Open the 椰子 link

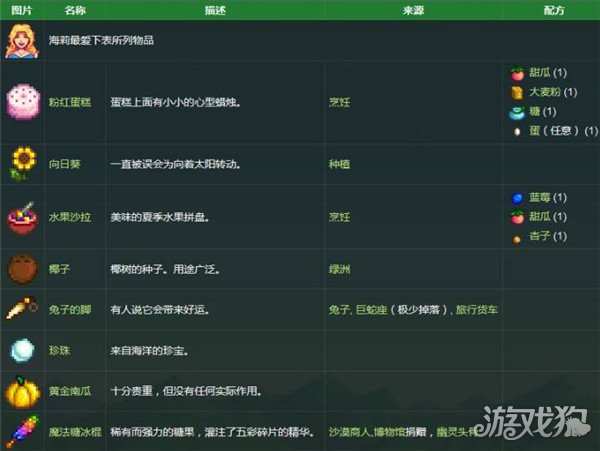pyautogui.click(x=59, y=269)
